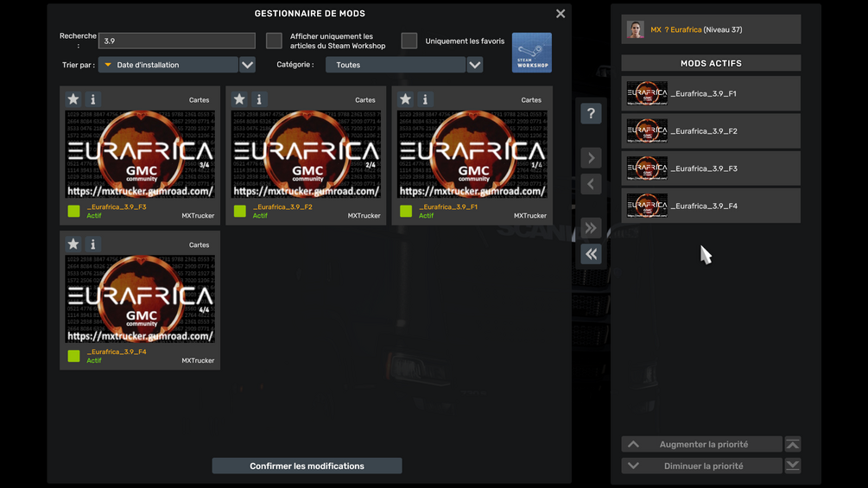Open the help question mark
868x488 pixels.
(x=591, y=113)
